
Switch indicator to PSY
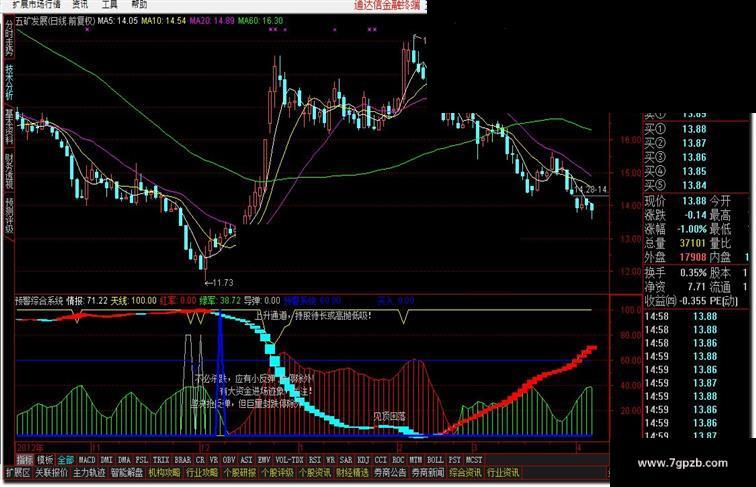pos(454,460)
